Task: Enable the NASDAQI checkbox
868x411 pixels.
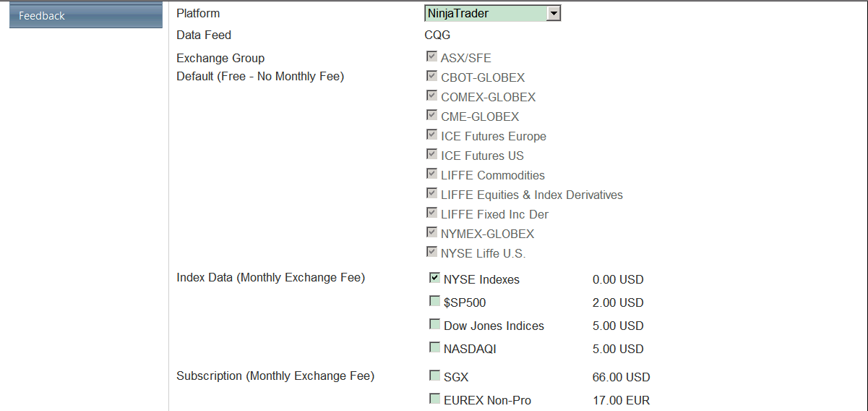Action: (x=434, y=347)
